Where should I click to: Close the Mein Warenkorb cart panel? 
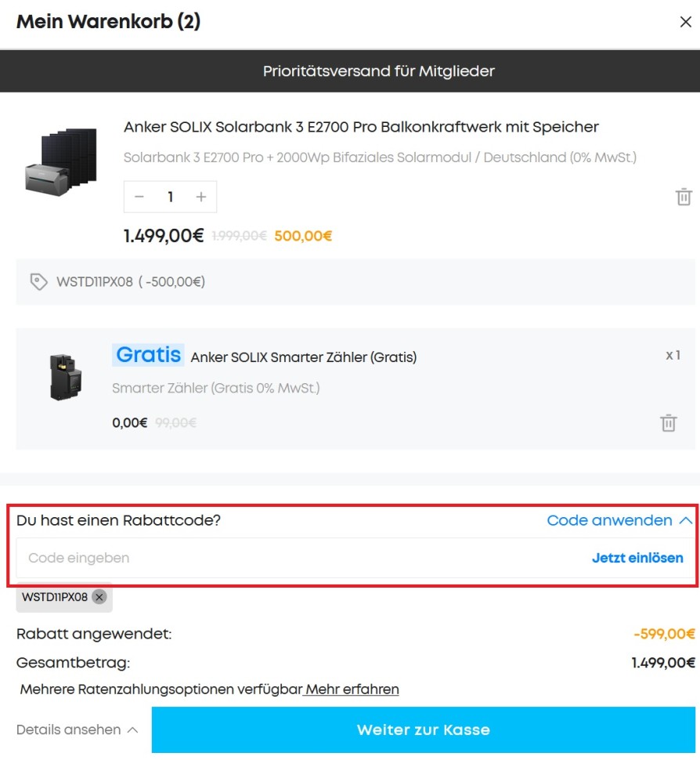click(x=685, y=22)
